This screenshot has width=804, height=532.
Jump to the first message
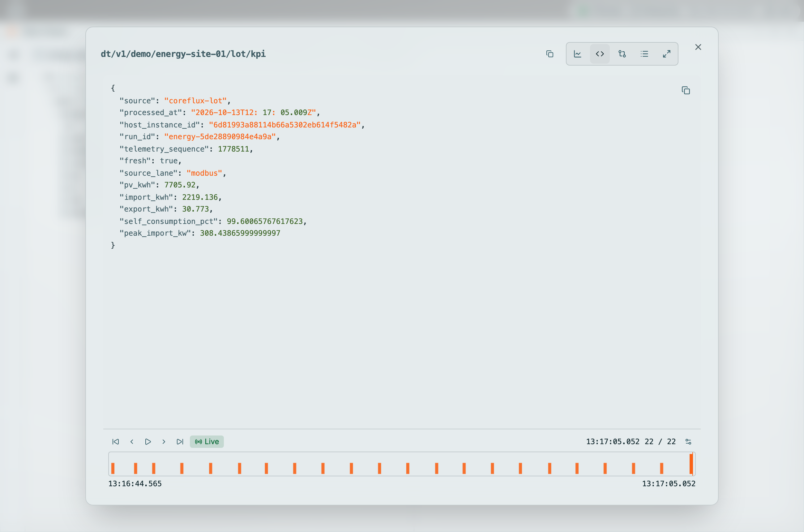[116, 441]
